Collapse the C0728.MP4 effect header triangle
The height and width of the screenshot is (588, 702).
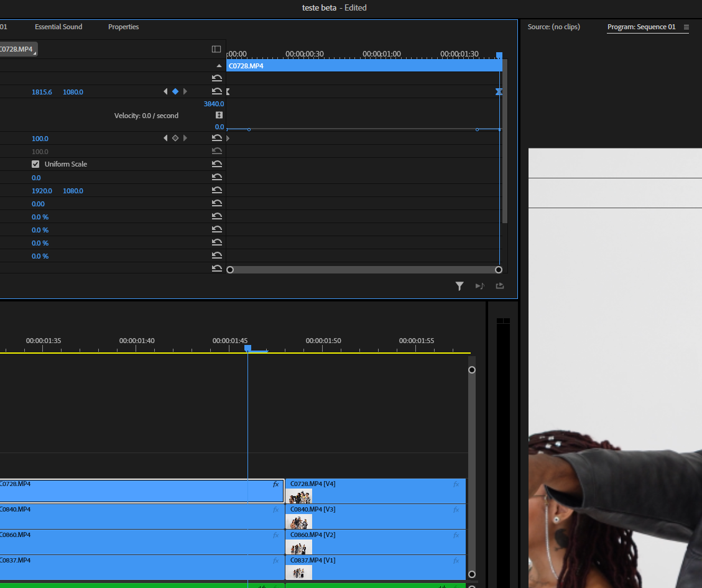tap(219, 65)
